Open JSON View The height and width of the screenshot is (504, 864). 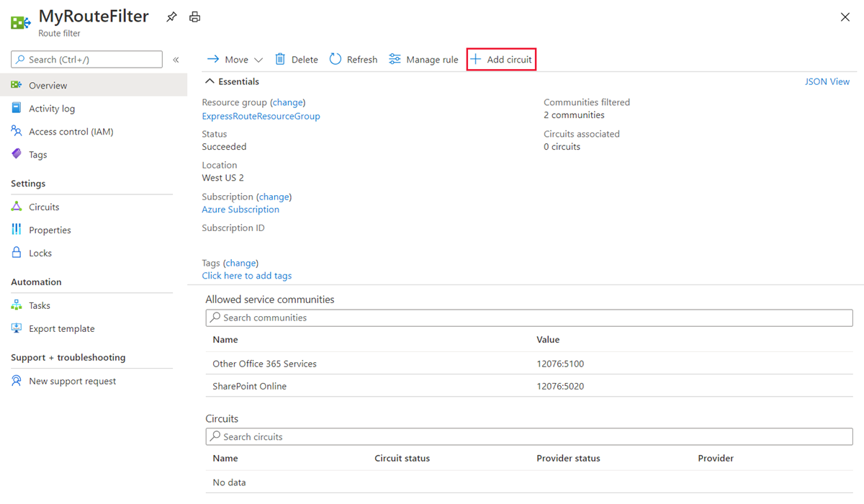pyautogui.click(x=827, y=81)
